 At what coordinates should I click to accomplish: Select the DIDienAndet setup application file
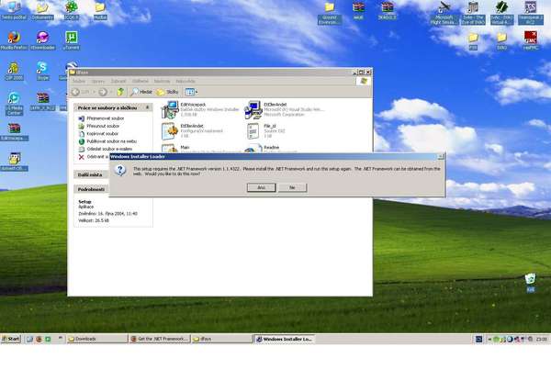[x=285, y=109]
